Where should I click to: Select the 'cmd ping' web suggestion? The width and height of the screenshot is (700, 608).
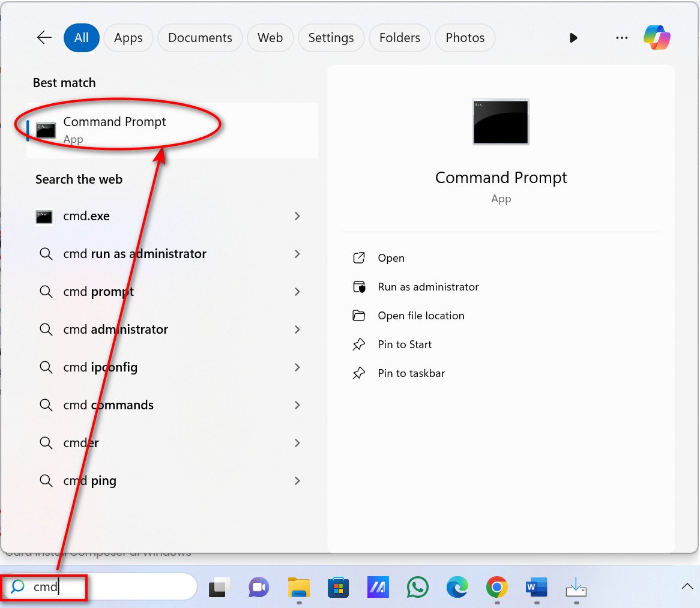[89, 481]
